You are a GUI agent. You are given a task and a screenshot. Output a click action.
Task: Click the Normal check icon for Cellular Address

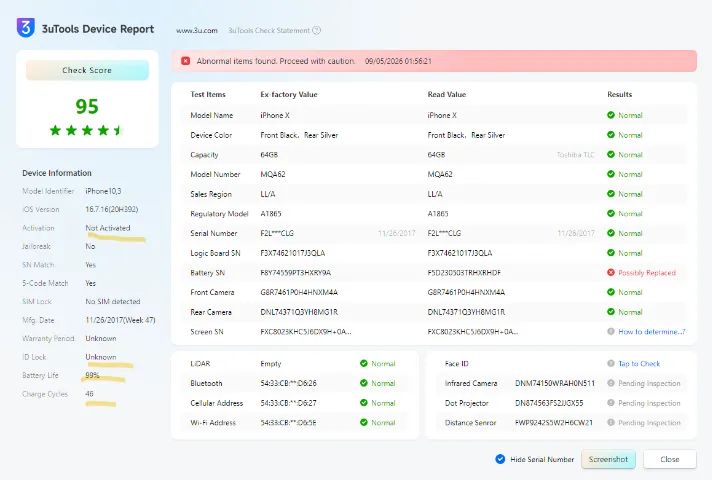coord(364,403)
